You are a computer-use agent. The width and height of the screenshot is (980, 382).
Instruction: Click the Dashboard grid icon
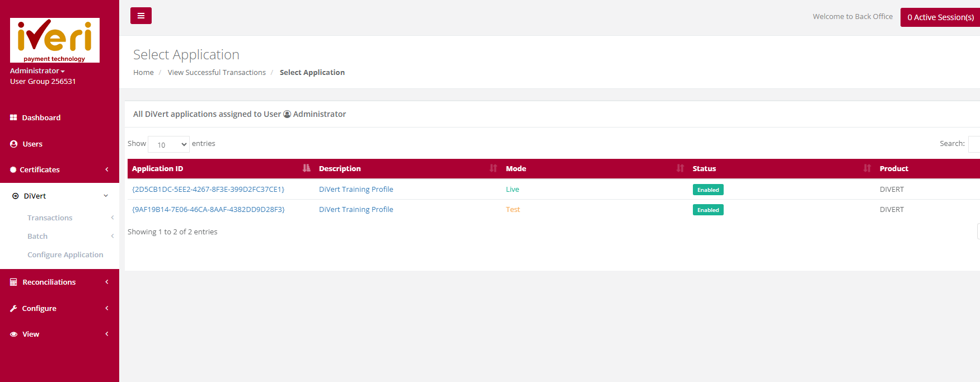(x=13, y=117)
